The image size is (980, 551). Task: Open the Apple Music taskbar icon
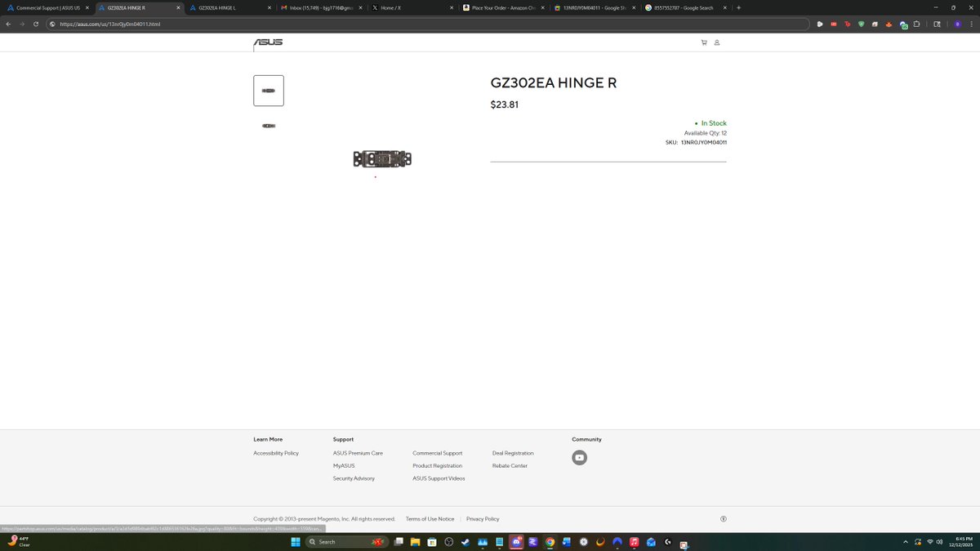coord(634,542)
